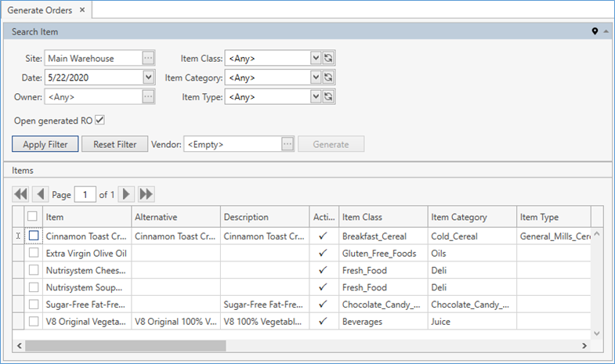Screen dimensions: 615x364
Task: Go to first page of items
Action: click(20, 194)
